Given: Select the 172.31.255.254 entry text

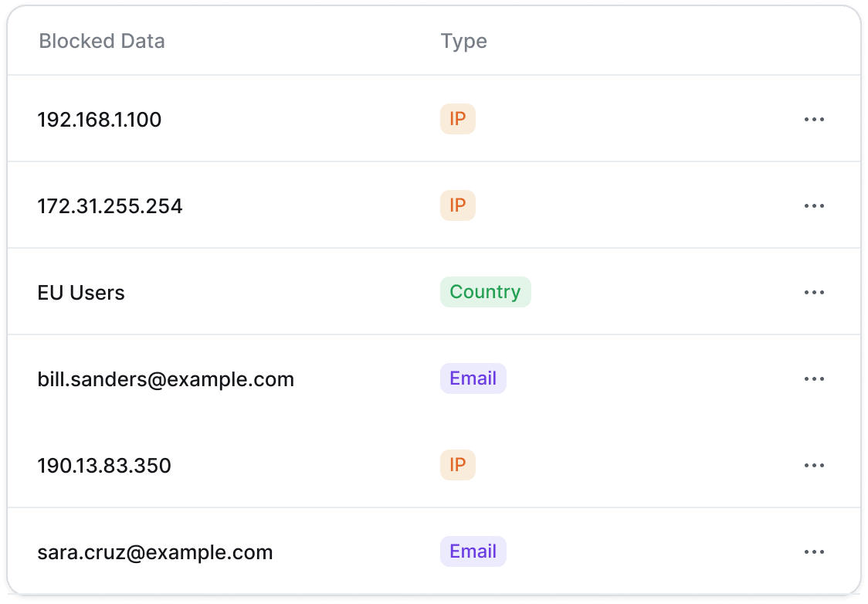Looking at the screenshot, I should [x=110, y=206].
